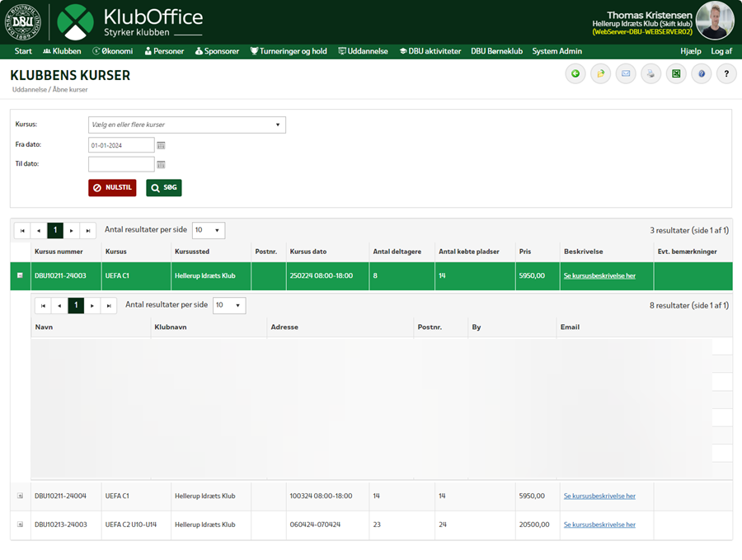
Task: Open System Admin menu
Action: (x=557, y=51)
